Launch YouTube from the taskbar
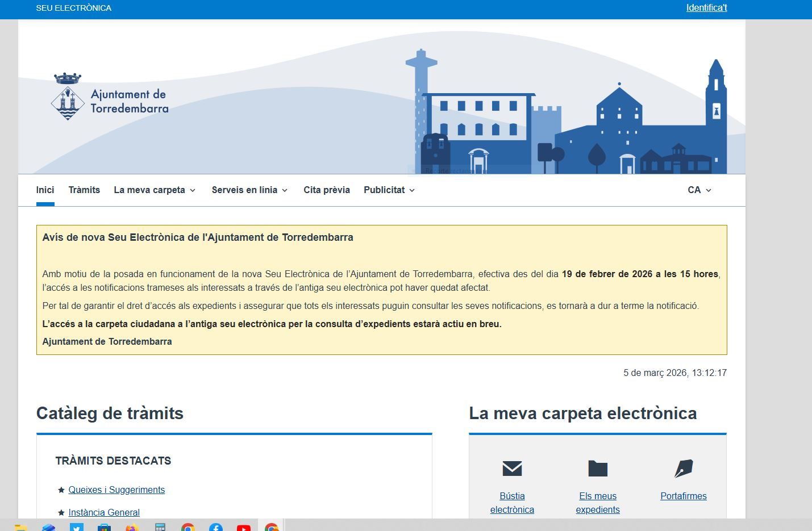The height and width of the screenshot is (531, 812). [x=244, y=528]
